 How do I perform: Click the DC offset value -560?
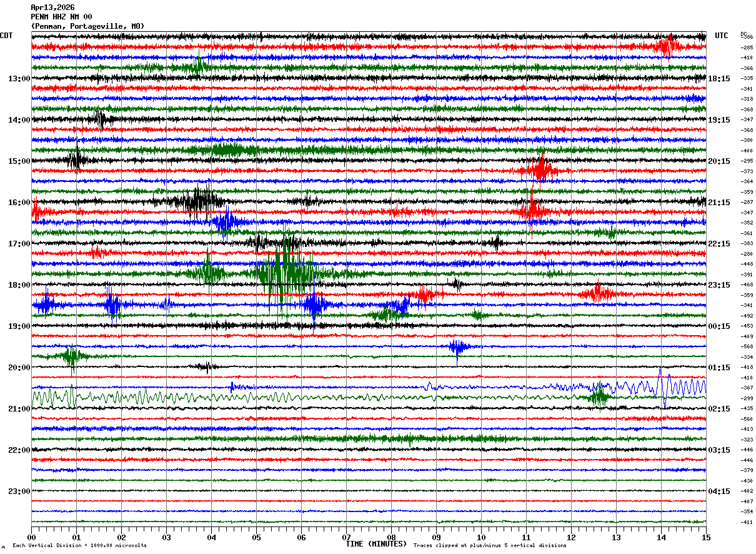point(747,419)
